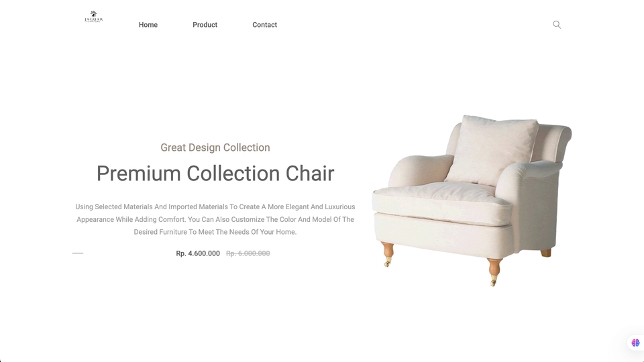644x362 pixels.
Task: Open search with the magnifier icon
Action: 557,25
